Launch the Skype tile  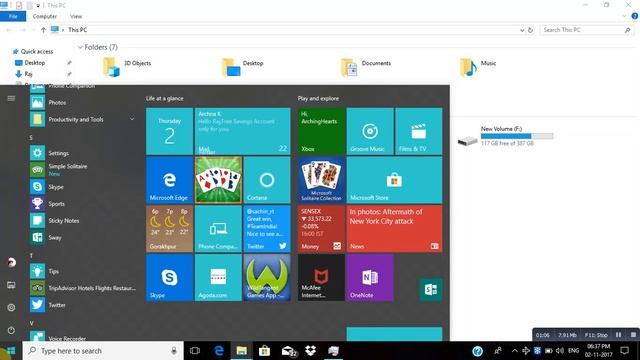pos(169,278)
